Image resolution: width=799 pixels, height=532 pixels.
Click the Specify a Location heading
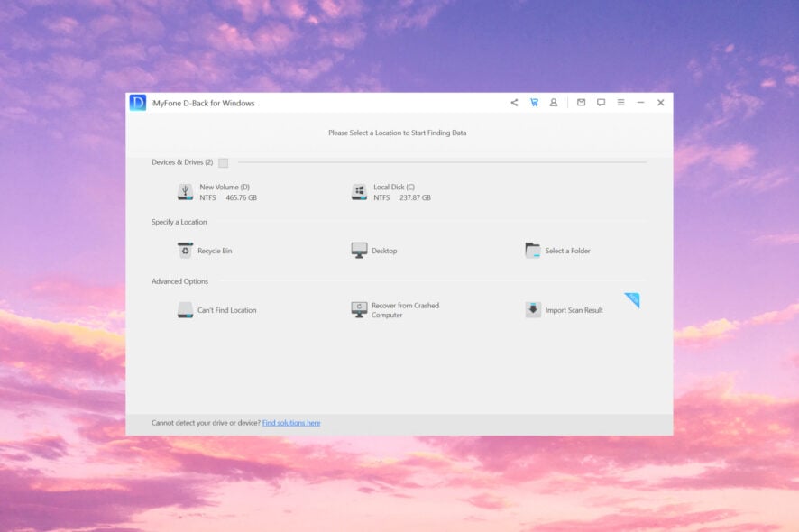[179, 222]
